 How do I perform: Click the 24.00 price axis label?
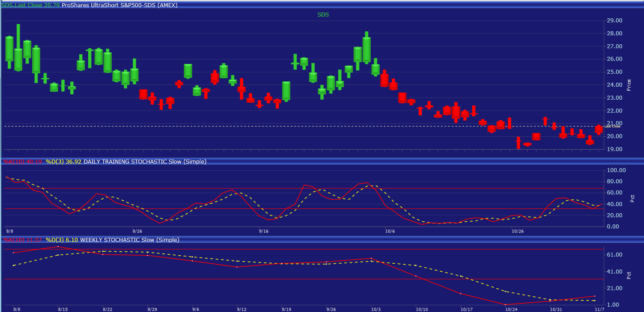[x=614, y=85]
